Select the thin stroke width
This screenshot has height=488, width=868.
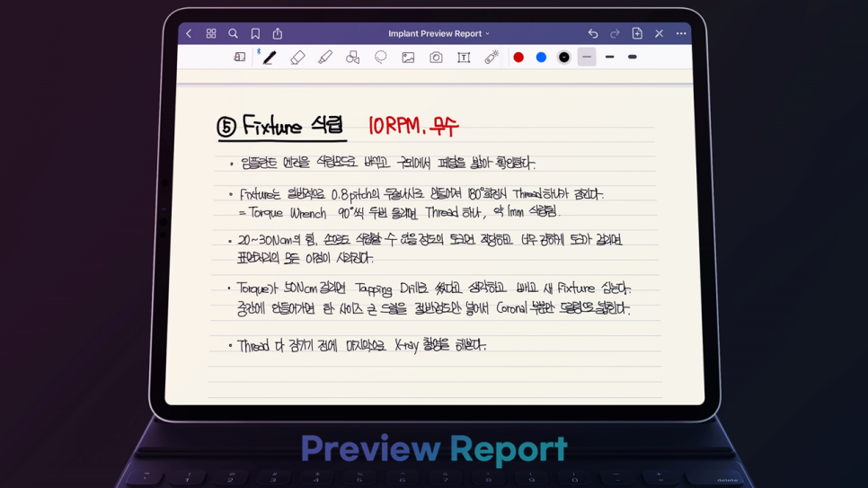click(587, 58)
